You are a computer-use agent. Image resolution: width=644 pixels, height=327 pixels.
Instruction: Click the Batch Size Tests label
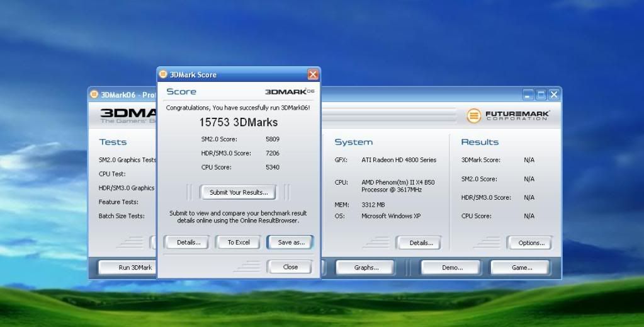point(121,216)
